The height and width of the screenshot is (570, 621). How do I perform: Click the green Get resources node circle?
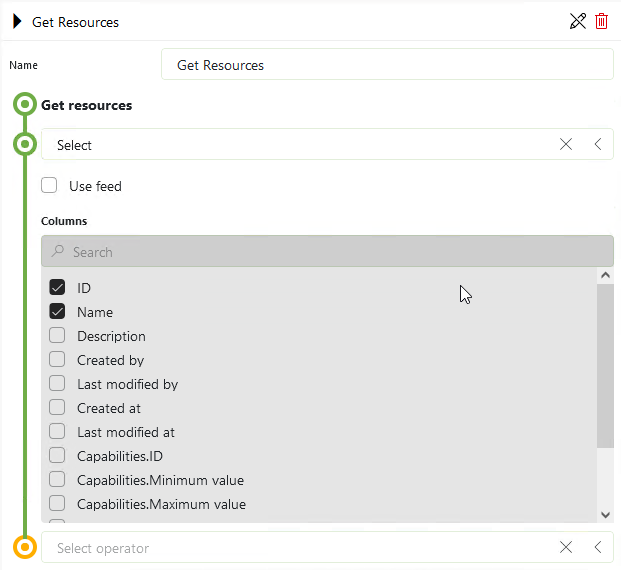[25, 105]
